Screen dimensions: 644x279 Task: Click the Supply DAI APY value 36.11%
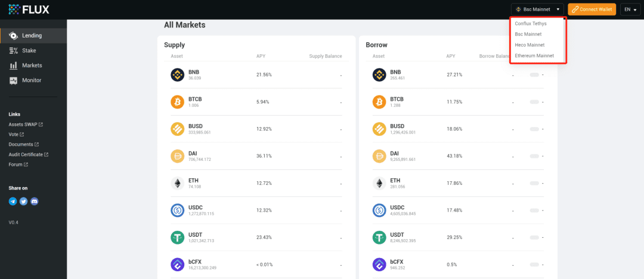[x=264, y=156]
